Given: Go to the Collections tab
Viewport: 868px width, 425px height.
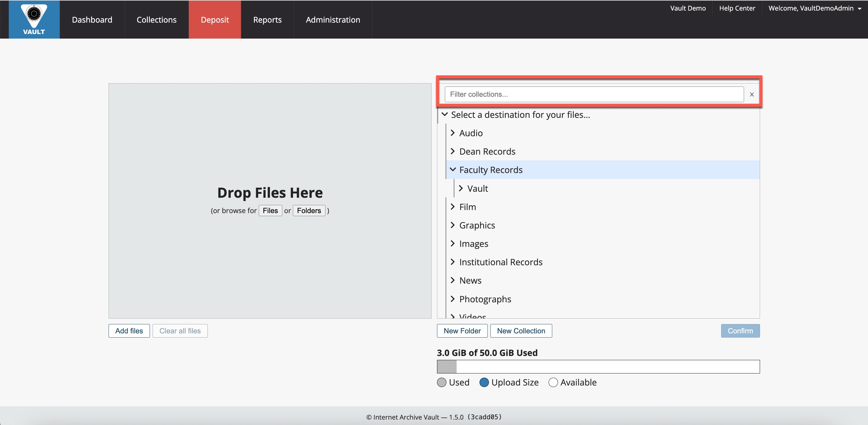Looking at the screenshot, I should click(156, 20).
